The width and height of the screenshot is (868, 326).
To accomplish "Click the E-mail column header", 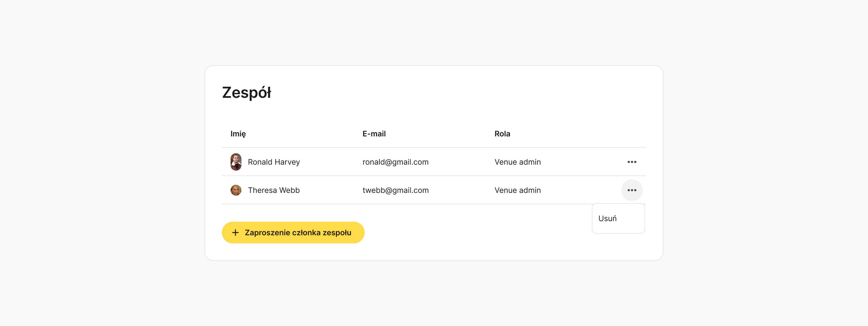I will pos(374,134).
